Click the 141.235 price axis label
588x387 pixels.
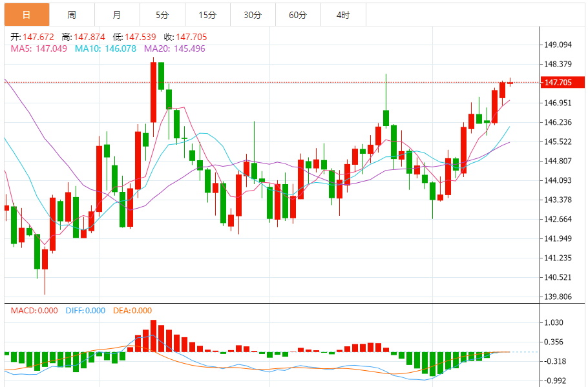558,258
